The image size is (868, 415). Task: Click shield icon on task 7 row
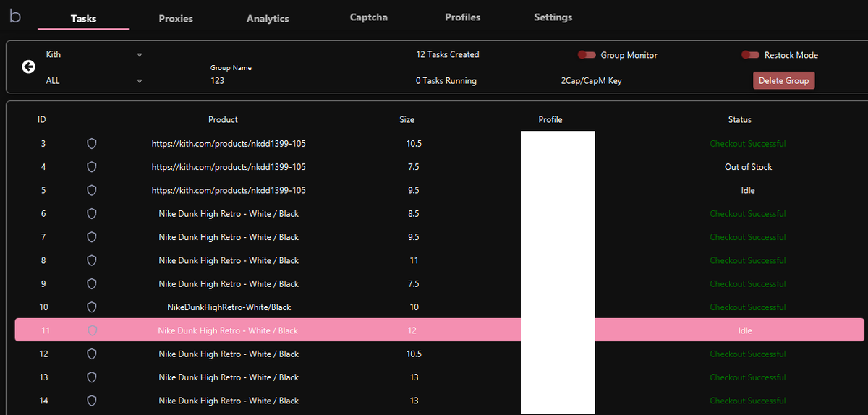(x=92, y=237)
